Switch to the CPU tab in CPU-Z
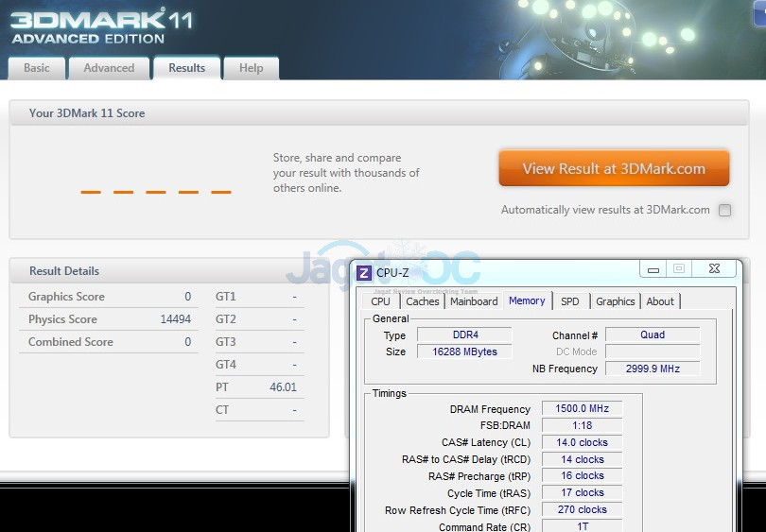 pos(380,301)
